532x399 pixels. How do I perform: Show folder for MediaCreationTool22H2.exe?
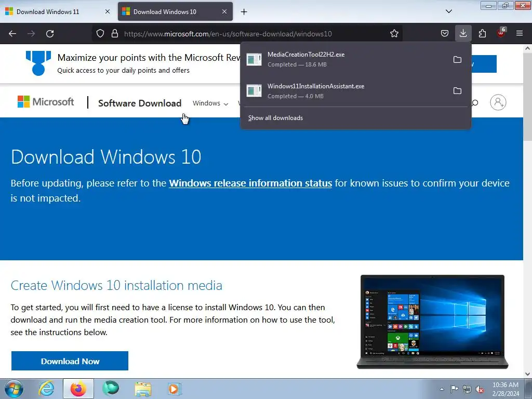(457, 59)
